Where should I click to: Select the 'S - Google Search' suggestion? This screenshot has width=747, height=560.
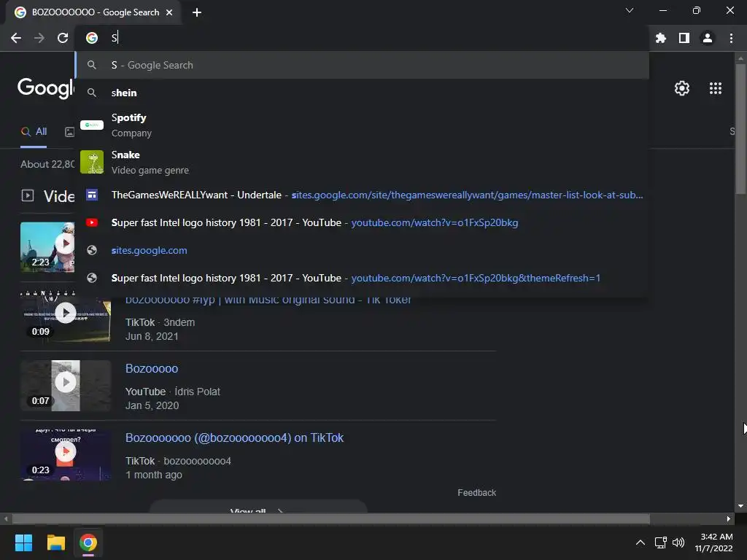pyautogui.click(x=362, y=65)
